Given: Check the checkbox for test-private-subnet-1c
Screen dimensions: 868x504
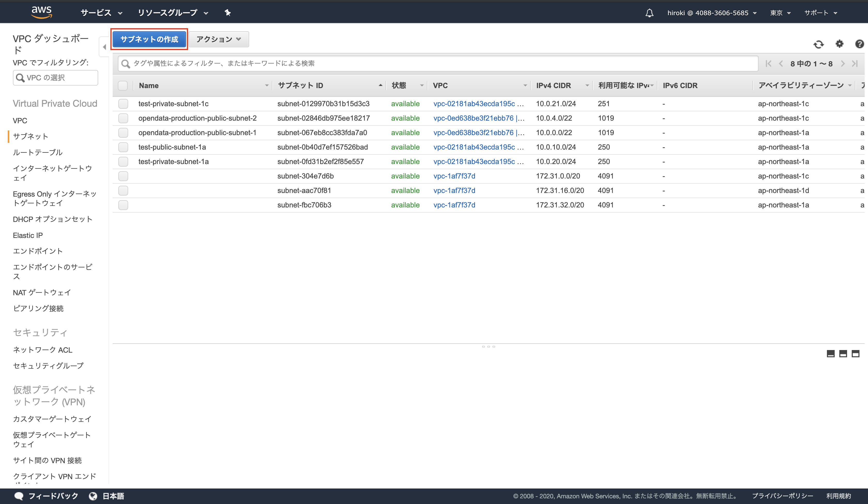Looking at the screenshot, I should coord(123,104).
